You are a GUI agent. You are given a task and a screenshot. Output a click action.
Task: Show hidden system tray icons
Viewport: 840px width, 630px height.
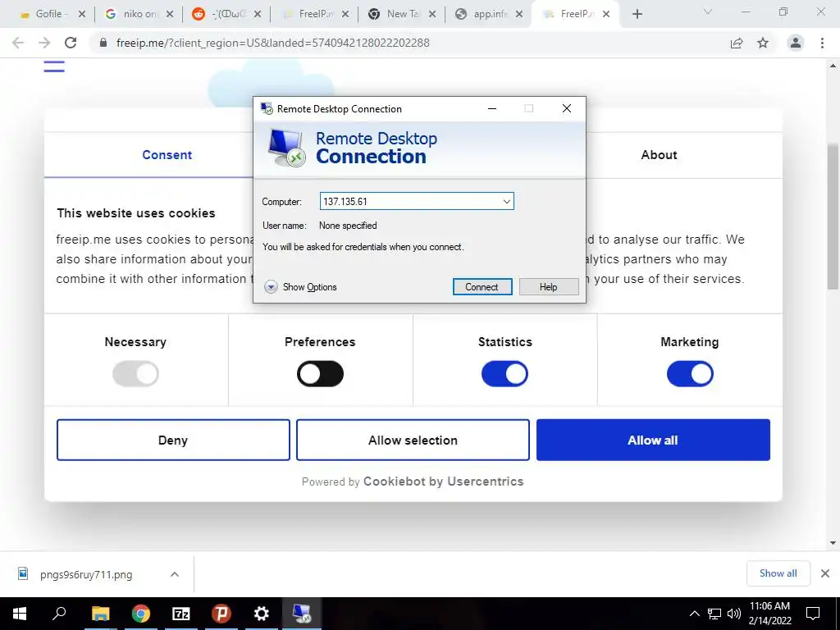(x=694, y=614)
